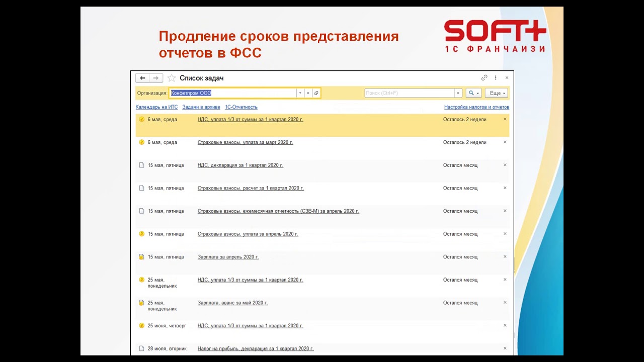Click Остался месяц in Зарплата, аванс row
The width and height of the screenshot is (644, 362).
460,303
